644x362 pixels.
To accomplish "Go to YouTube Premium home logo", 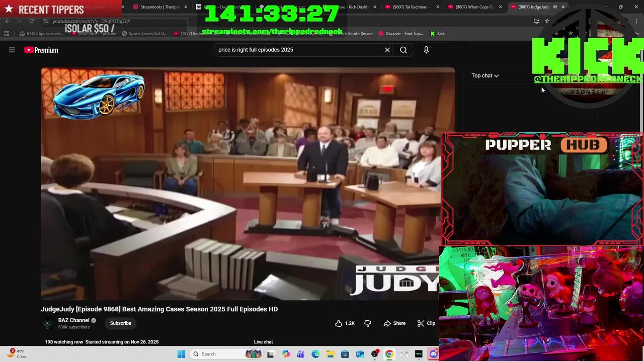I will [x=41, y=50].
